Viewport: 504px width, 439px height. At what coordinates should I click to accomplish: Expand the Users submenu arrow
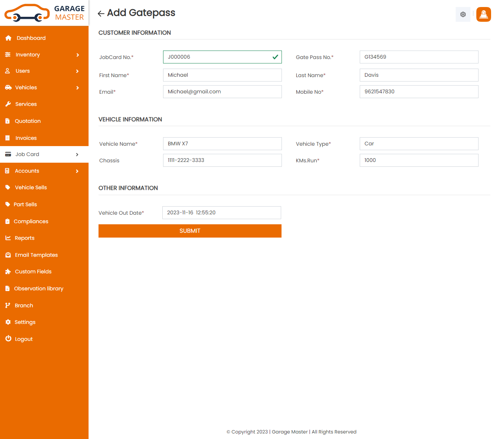click(77, 71)
